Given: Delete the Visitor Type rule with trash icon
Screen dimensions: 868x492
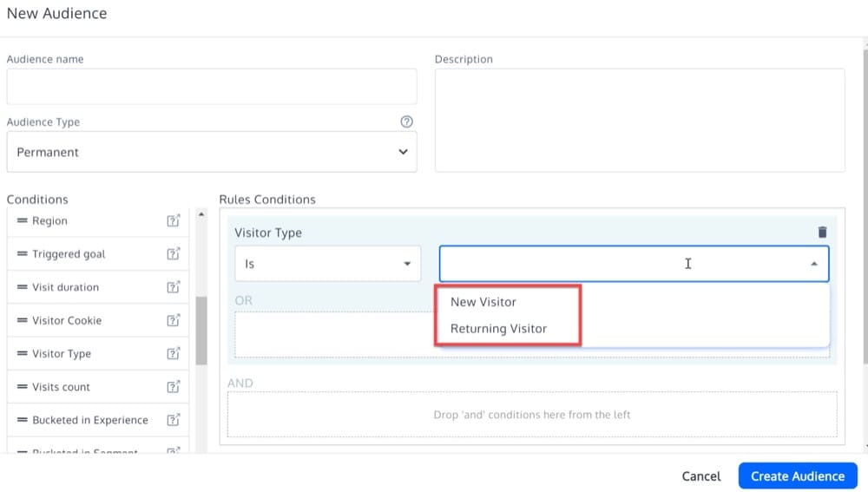Looking at the screenshot, I should 822,233.
